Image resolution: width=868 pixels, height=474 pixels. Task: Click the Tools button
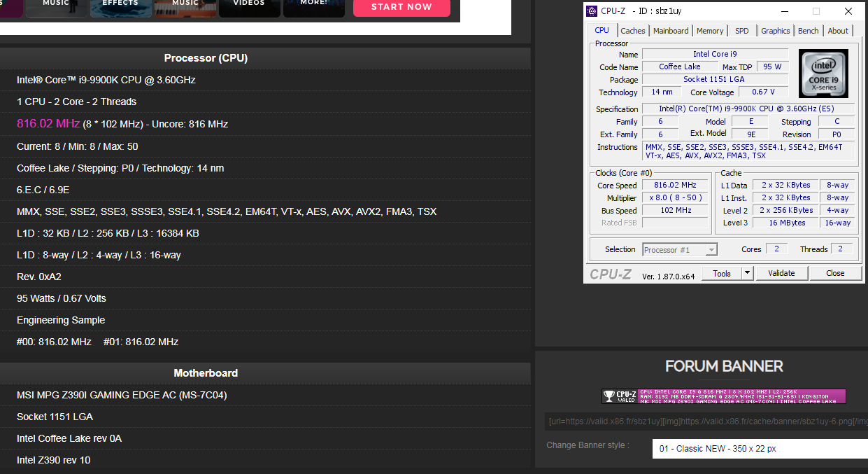(721, 273)
